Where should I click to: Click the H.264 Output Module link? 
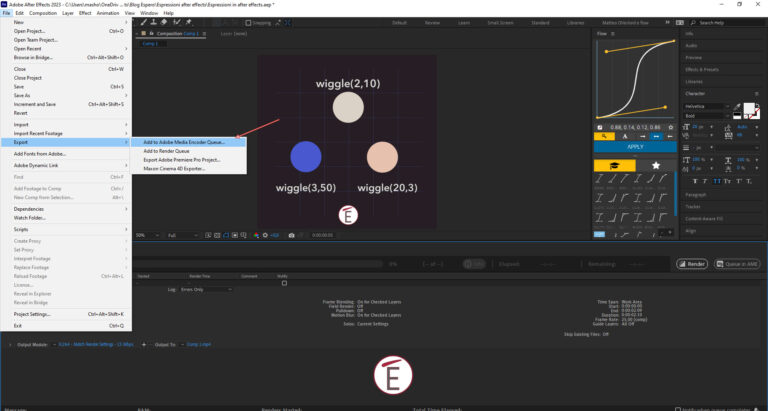pyautogui.click(x=96, y=345)
